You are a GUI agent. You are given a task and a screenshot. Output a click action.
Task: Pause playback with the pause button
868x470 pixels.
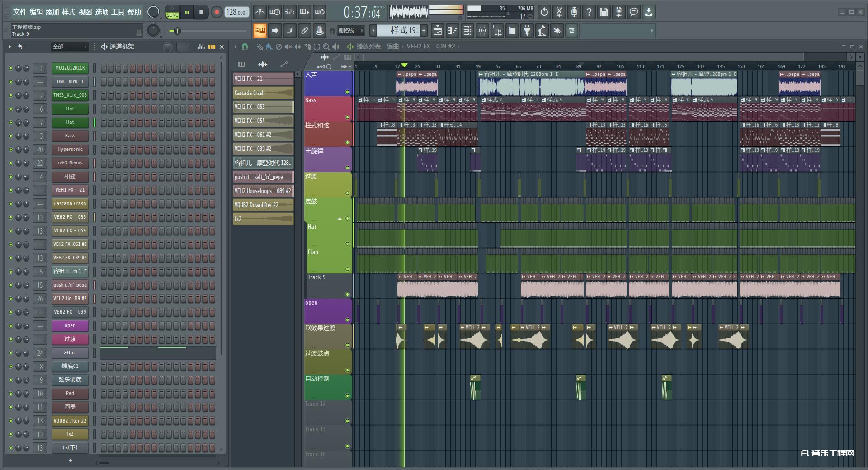(187, 12)
